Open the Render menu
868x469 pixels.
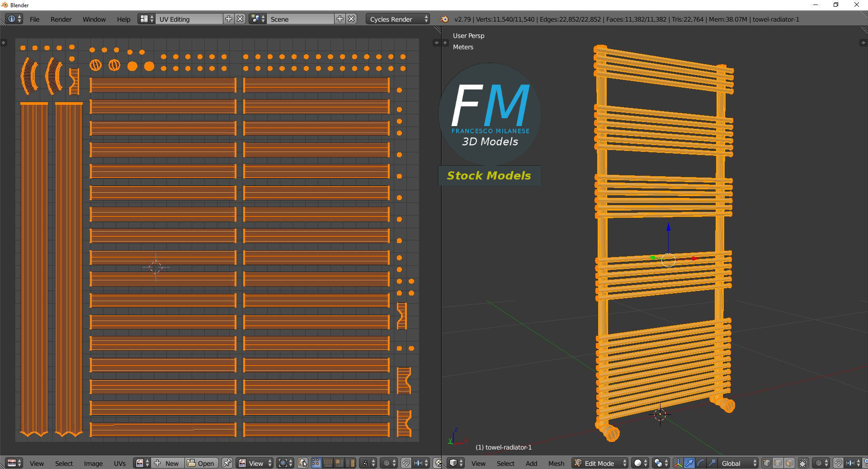tap(61, 19)
